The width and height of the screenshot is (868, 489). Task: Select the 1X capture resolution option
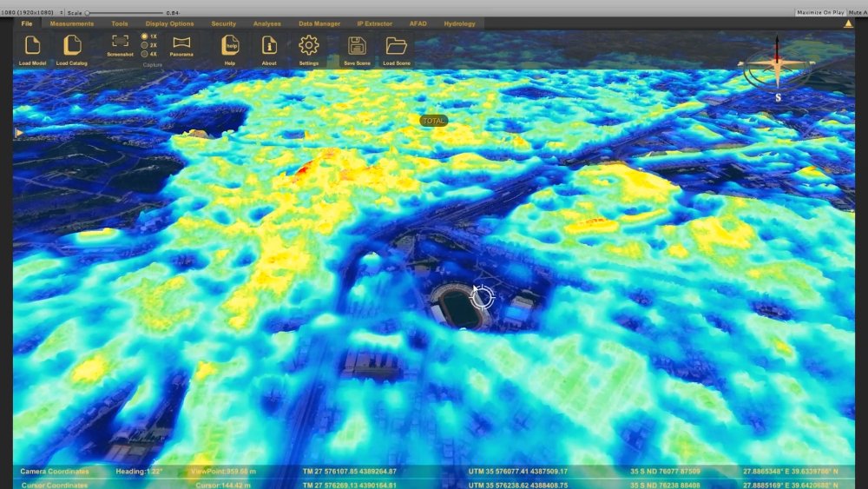pyautogui.click(x=144, y=36)
